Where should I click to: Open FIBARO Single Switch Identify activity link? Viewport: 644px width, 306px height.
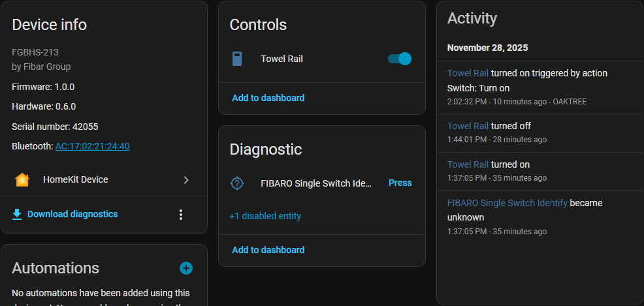coord(507,203)
